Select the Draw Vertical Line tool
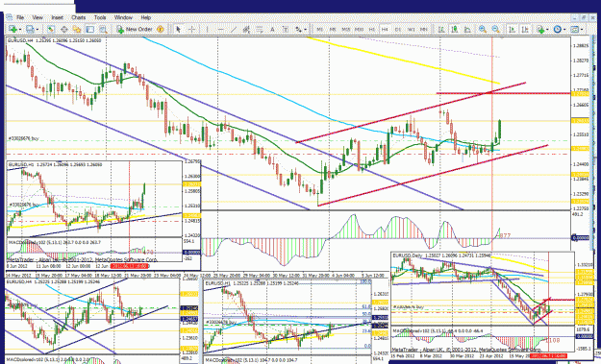Viewport: 601px width, 364px height. (x=208, y=29)
